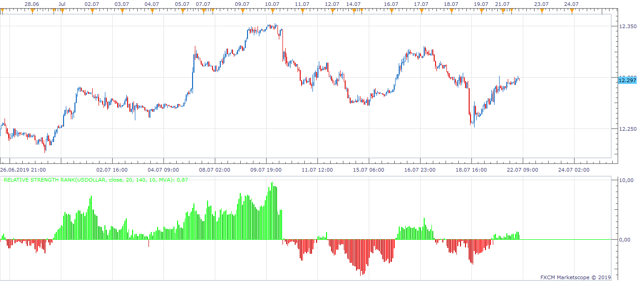Click the 23.07 date label at top
Viewport: 644px width, 281px height.
541,4
